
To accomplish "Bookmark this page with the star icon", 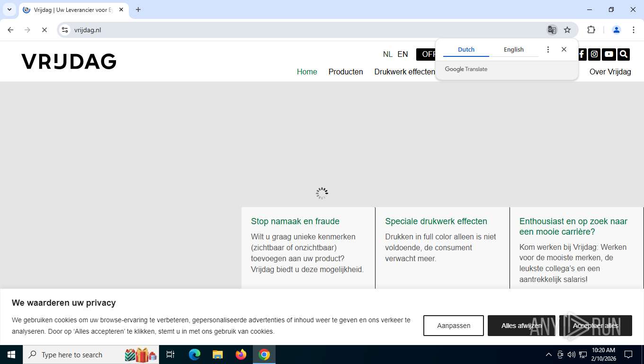I will click(x=567, y=30).
